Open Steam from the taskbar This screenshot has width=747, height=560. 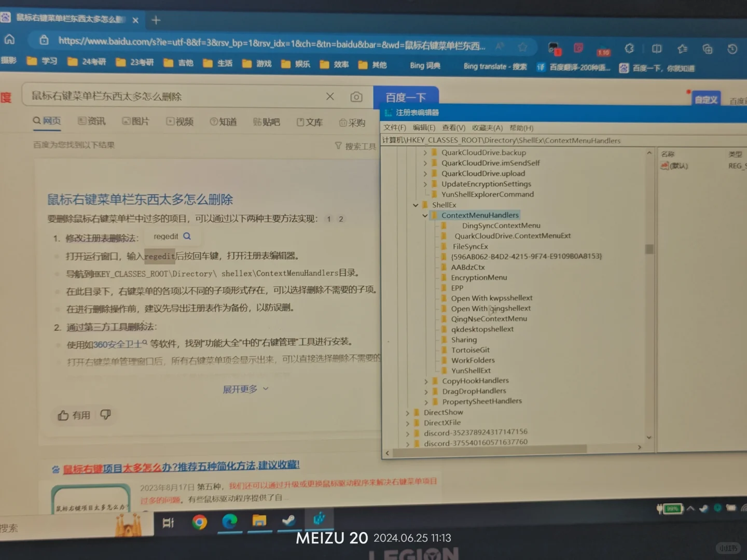pyautogui.click(x=289, y=520)
